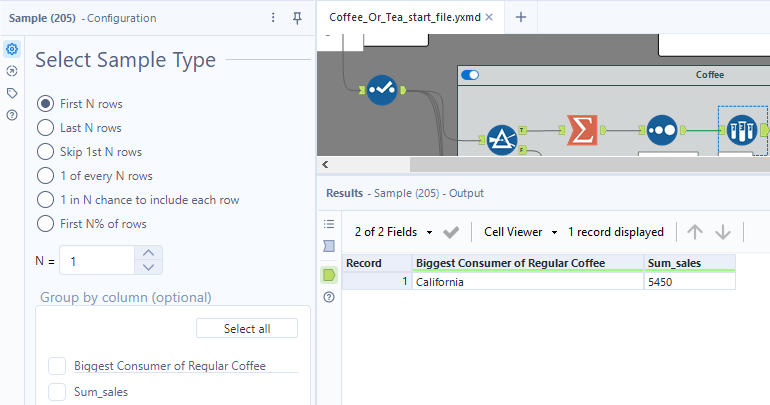Open the Annotation tag icon

pyautogui.click(x=12, y=93)
